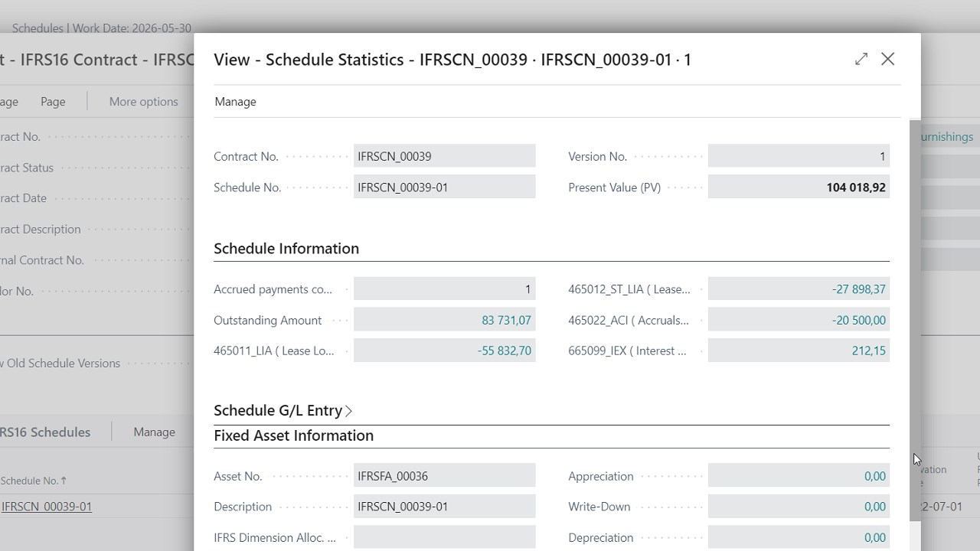Open the 465011_LIA amount -55 832,70
This screenshot has height=551, width=980.
click(504, 351)
